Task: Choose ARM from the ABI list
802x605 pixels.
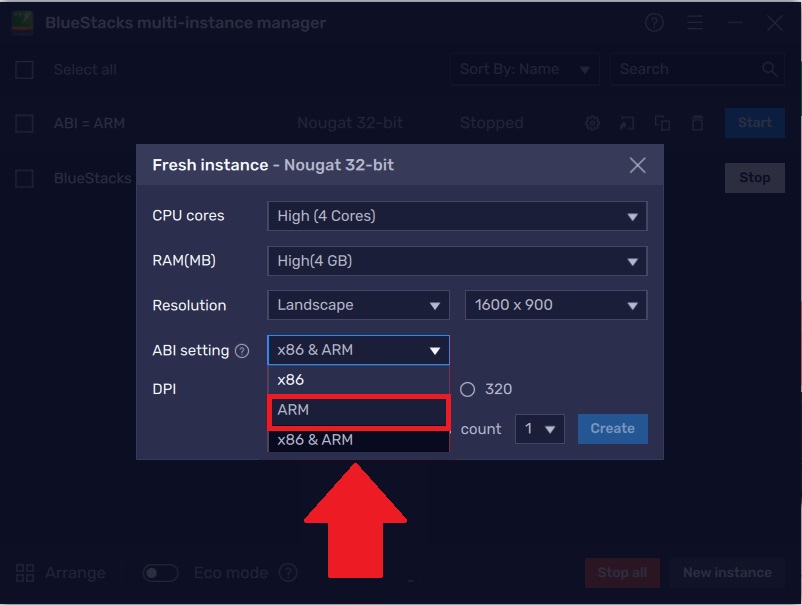Action: [x=358, y=410]
